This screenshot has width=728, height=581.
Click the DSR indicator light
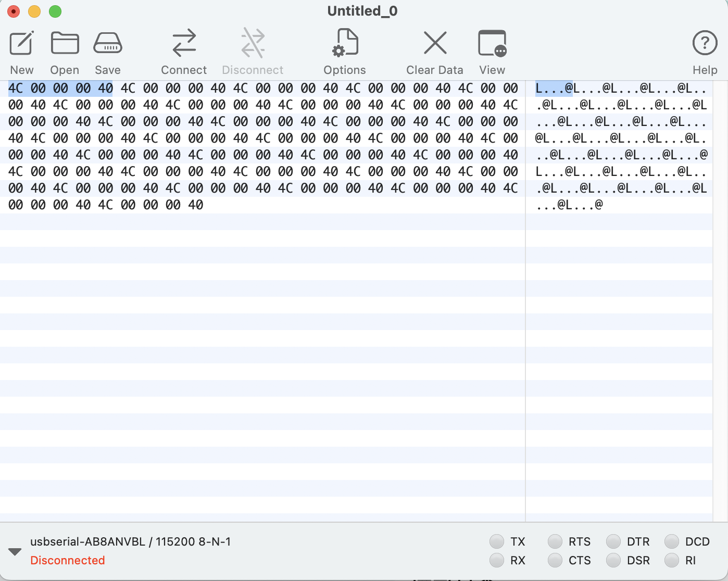tap(613, 560)
